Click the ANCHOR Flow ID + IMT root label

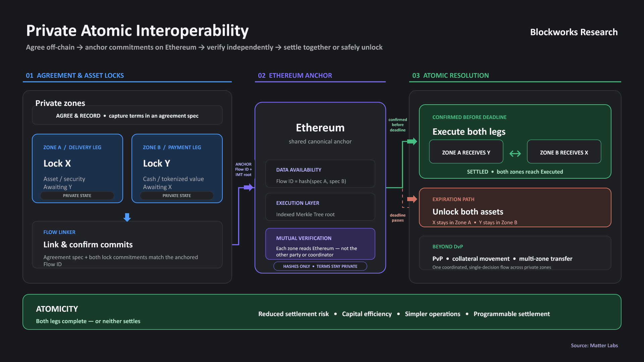pos(244,169)
